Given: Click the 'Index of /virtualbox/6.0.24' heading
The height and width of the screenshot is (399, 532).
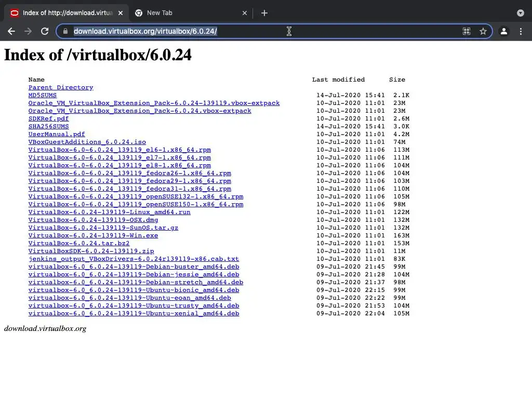Looking at the screenshot, I should (98, 55).
